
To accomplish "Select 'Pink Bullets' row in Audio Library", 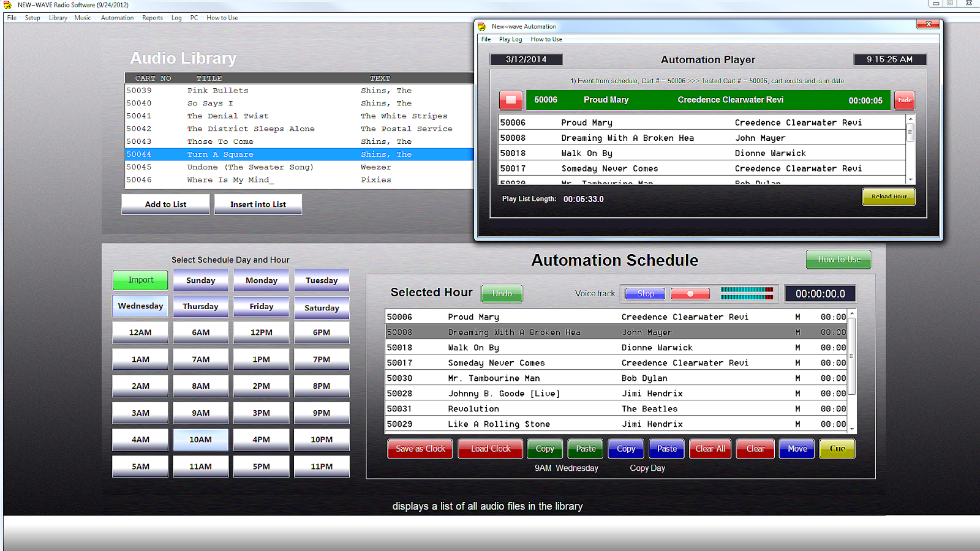I will pyautogui.click(x=299, y=91).
